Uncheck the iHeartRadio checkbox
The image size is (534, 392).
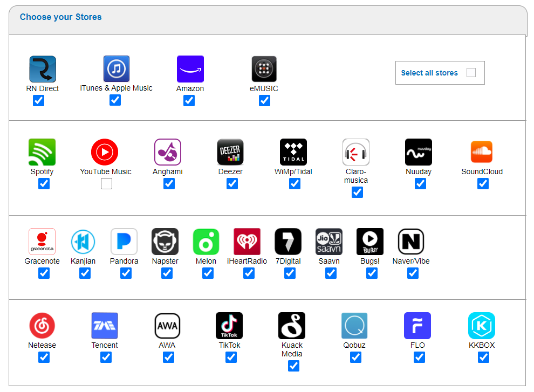click(249, 273)
